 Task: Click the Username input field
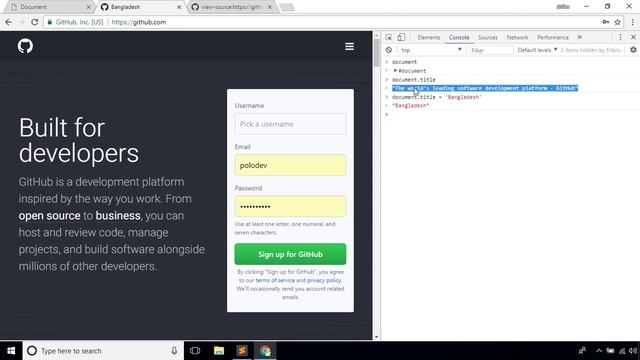click(x=290, y=124)
